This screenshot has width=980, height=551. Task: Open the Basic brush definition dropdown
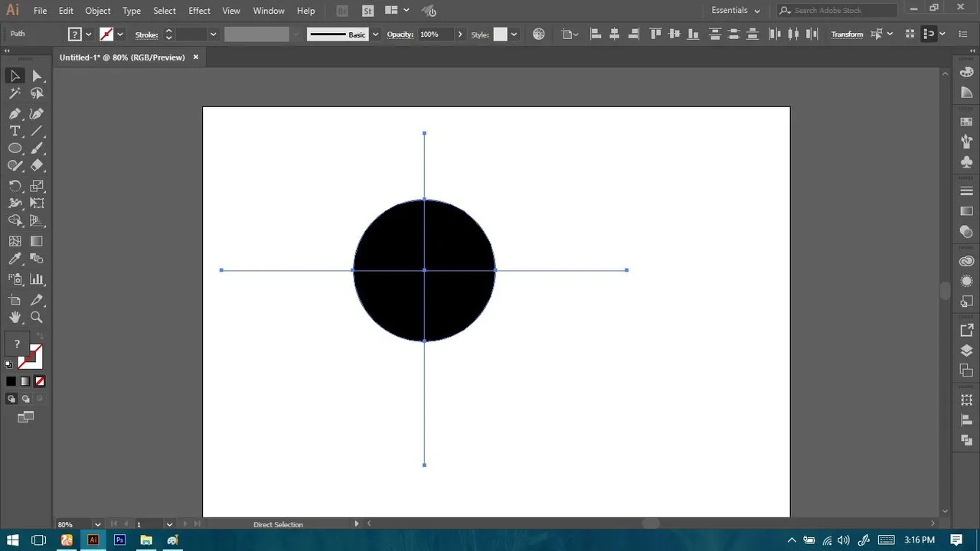(x=375, y=34)
